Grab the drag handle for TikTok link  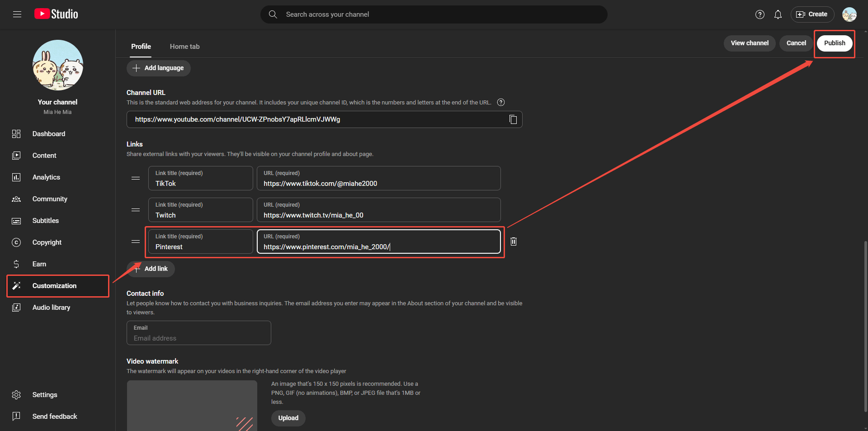[136, 178]
